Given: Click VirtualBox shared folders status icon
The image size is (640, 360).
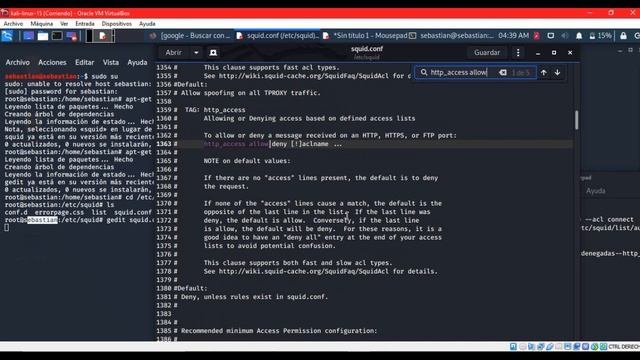Looking at the screenshot, I should (559, 347).
